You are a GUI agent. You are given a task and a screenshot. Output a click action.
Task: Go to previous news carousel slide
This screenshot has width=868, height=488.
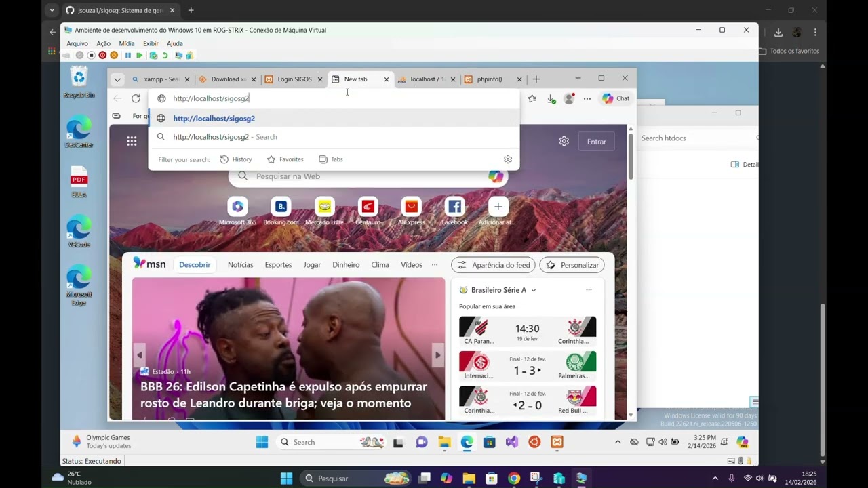click(140, 354)
